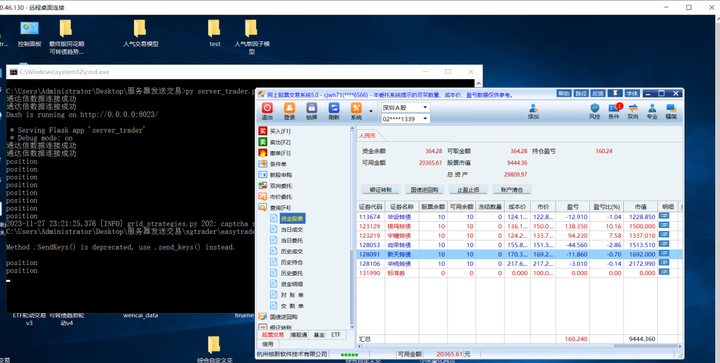Click the 双向 arrows icon in toolbar

(x=633, y=111)
